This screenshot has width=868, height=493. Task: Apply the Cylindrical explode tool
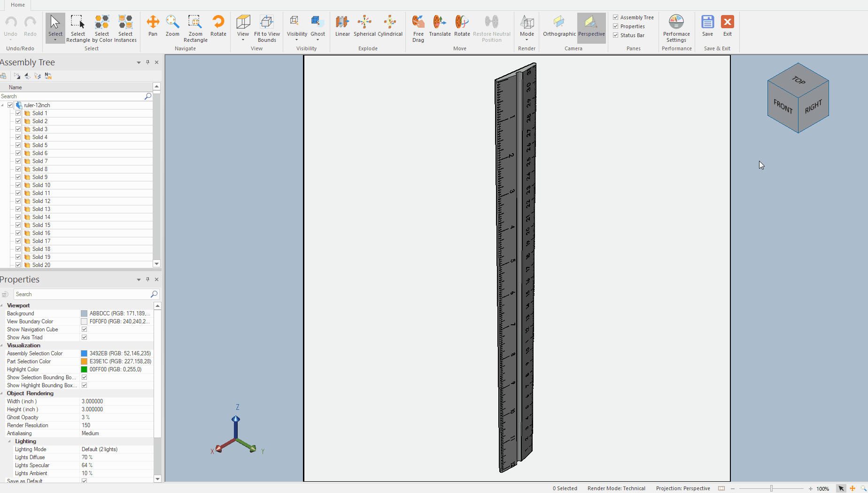[x=390, y=26]
